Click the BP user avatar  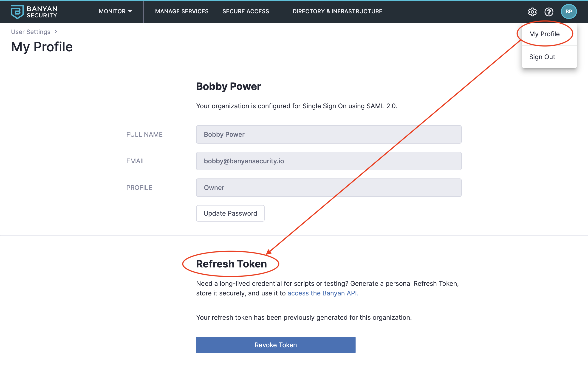568,12
